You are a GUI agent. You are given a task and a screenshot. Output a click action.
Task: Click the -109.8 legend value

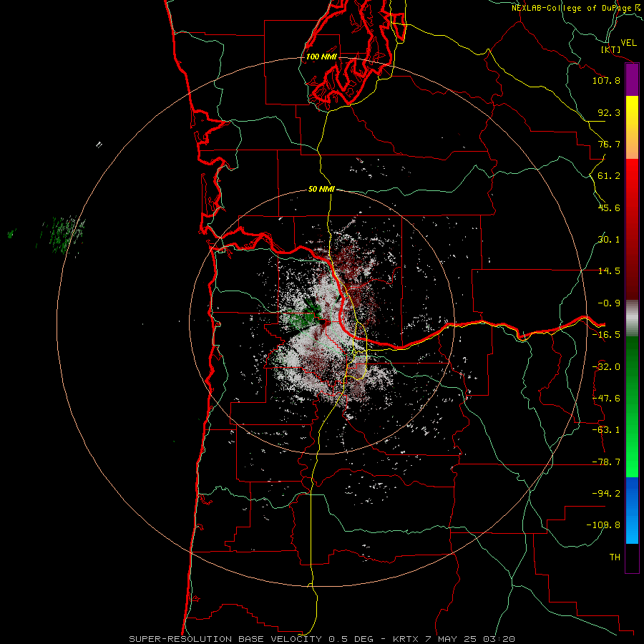[x=603, y=525]
